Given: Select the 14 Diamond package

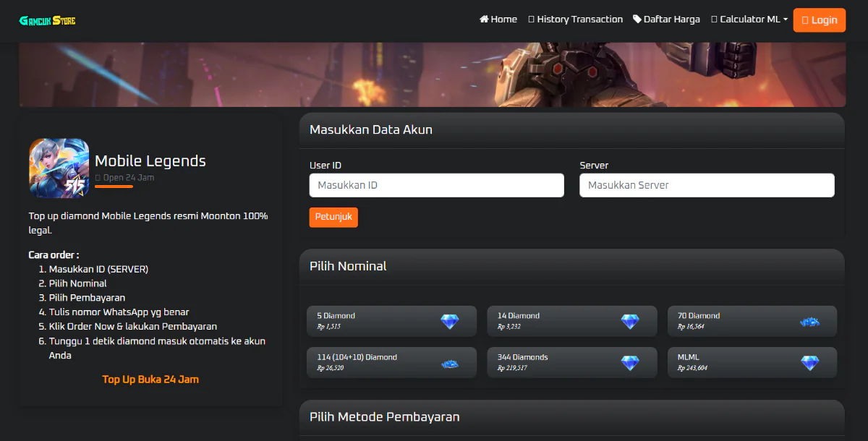Looking at the screenshot, I should click(x=572, y=321).
